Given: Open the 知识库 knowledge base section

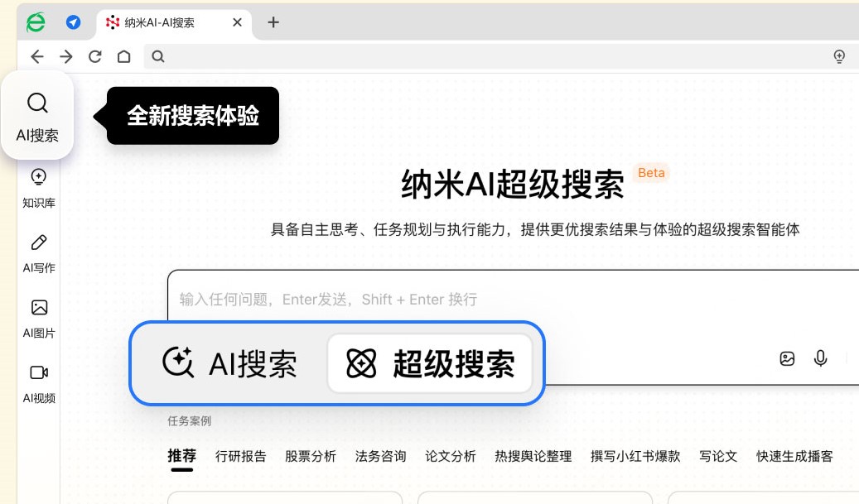Looking at the screenshot, I should [37, 186].
